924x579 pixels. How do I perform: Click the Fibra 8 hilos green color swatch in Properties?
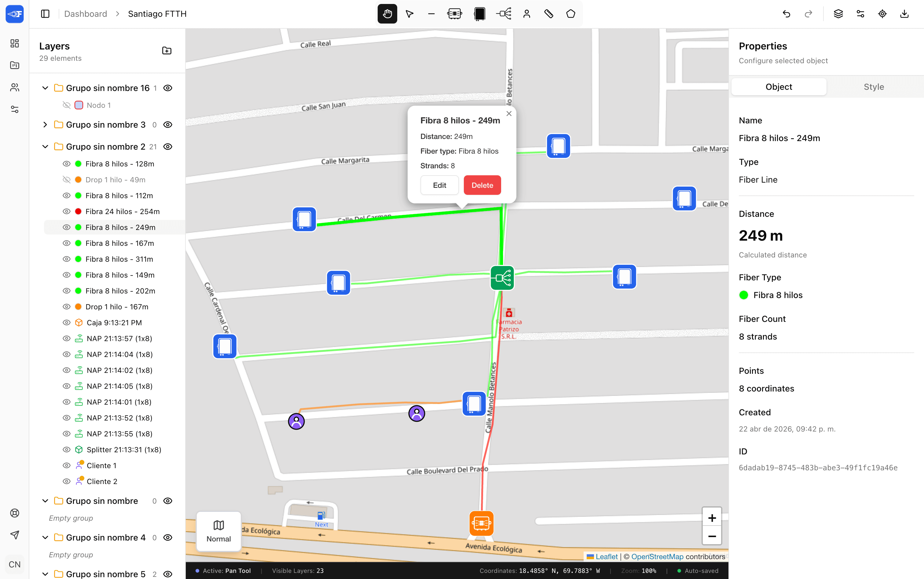click(x=743, y=295)
